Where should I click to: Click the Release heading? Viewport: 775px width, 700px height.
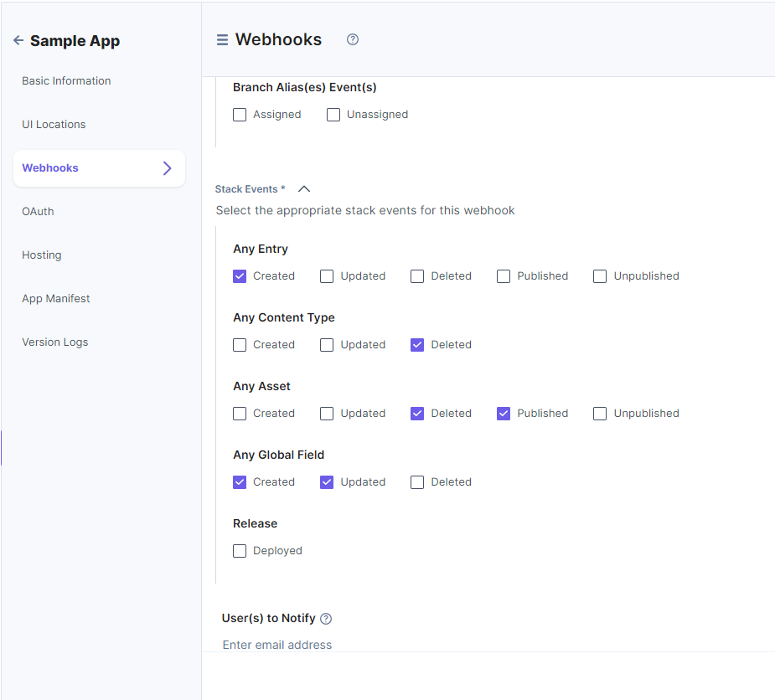(x=255, y=524)
